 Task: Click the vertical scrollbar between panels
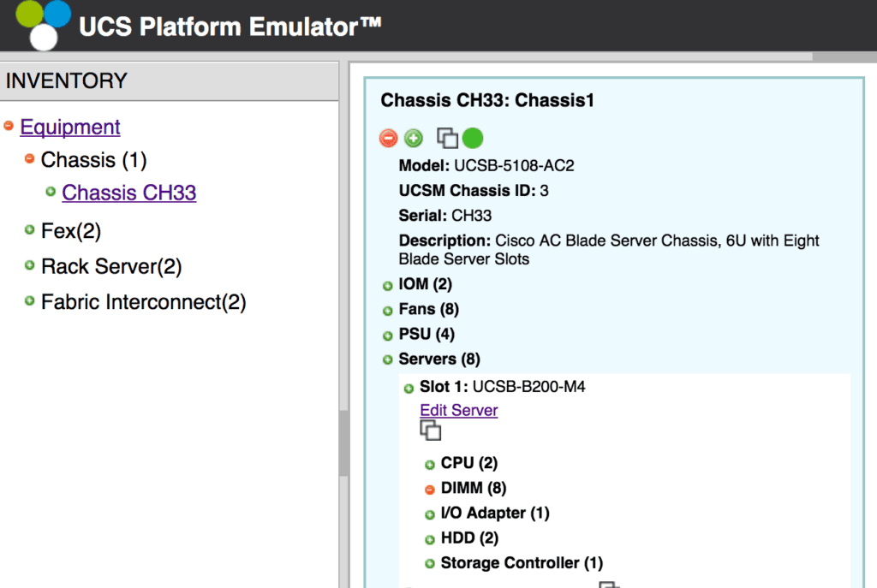coord(343,443)
